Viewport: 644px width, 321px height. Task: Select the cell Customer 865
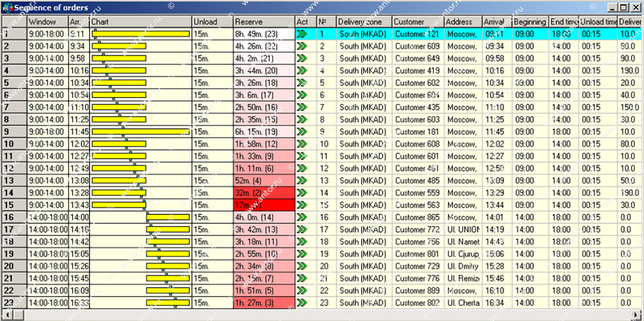pos(418,217)
